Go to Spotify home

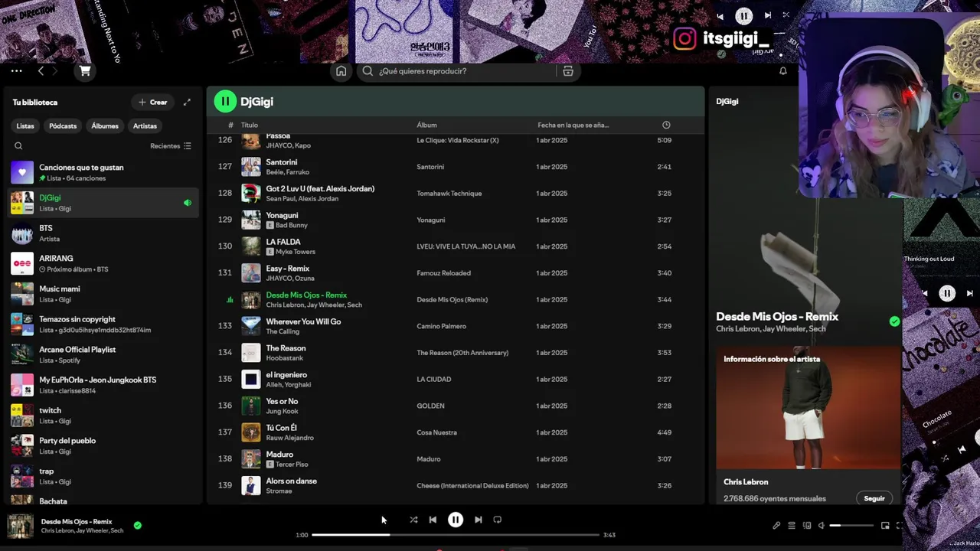tap(341, 71)
